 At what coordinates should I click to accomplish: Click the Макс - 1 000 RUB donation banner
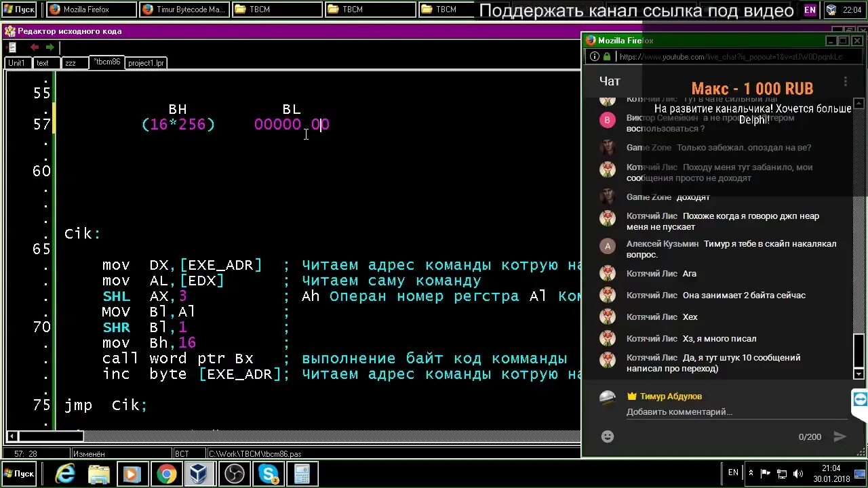click(x=752, y=89)
